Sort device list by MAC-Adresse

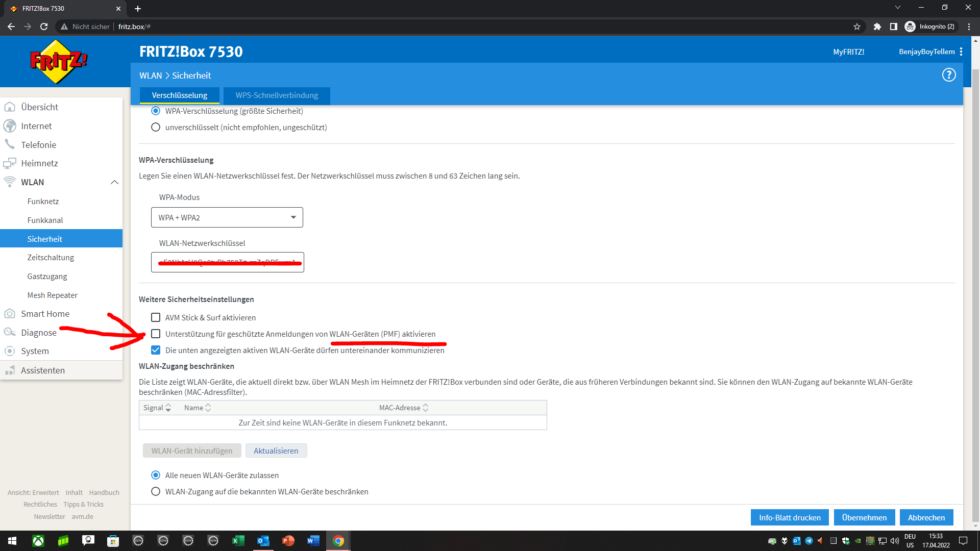click(403, 408)
